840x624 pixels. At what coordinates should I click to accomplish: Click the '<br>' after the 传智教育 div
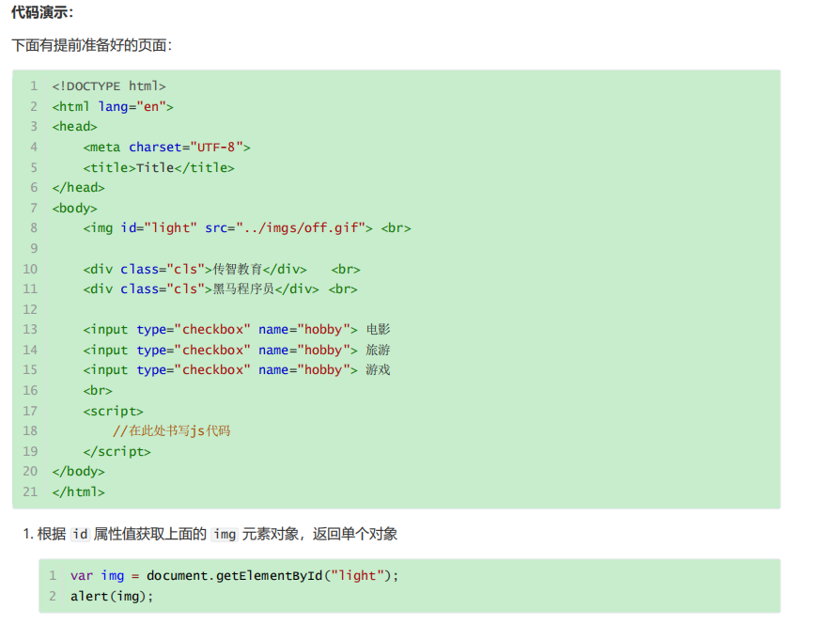click(346, 269)
